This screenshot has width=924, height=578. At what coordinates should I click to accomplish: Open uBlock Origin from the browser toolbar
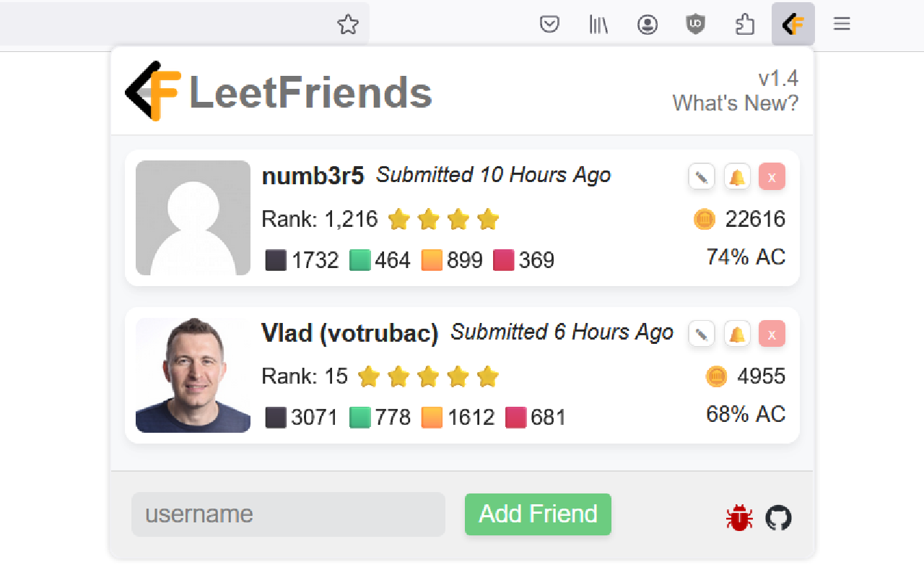click(x=694, y=24)
